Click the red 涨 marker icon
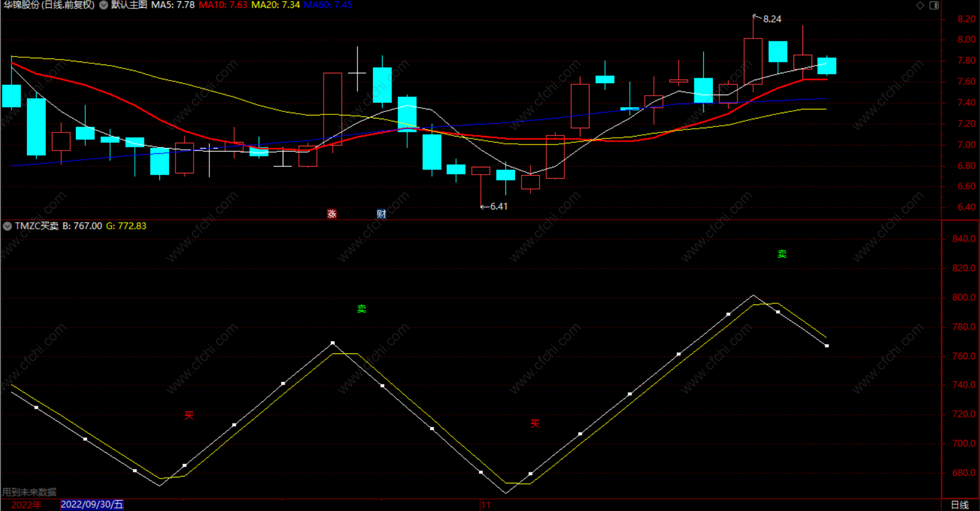 point(331,214)
